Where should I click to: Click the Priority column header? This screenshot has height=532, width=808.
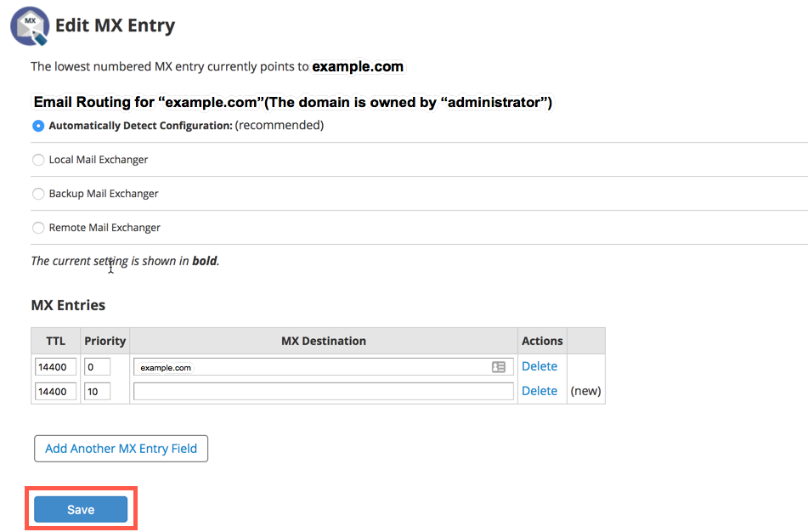click(x=105, y=341)
